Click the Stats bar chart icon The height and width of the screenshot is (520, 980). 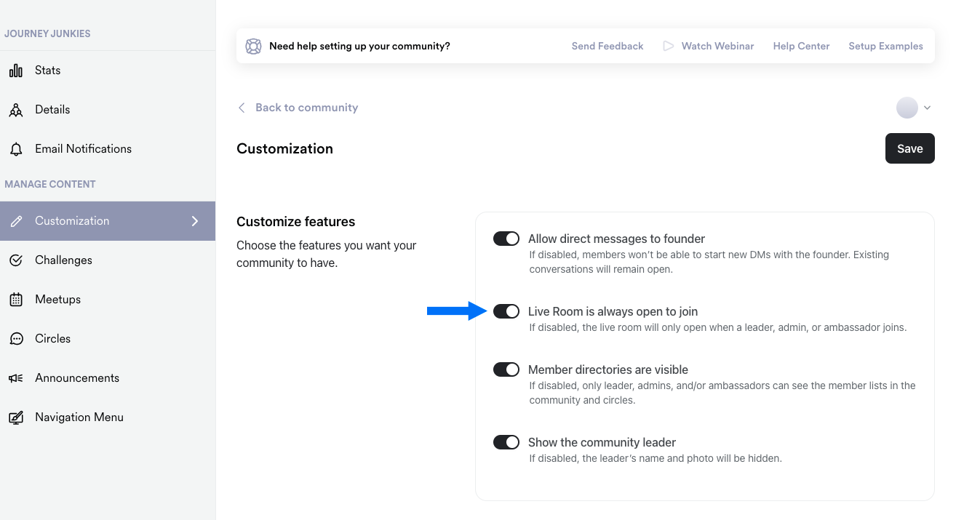click(15, 71)
